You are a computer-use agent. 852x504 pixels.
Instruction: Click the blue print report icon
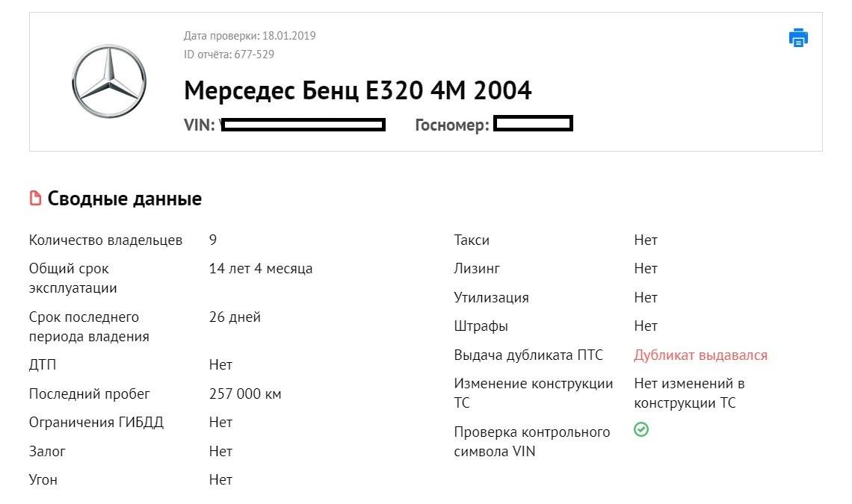tap(798, 37)
